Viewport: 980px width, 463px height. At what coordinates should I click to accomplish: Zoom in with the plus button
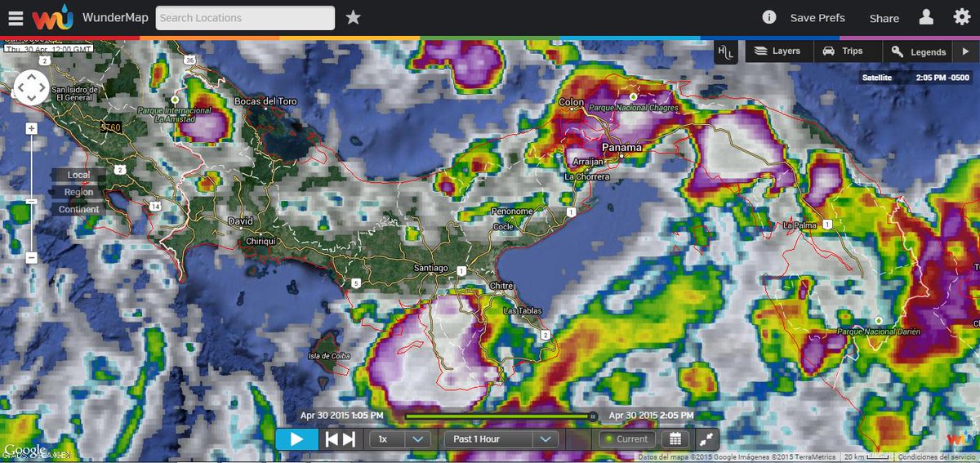pos(31,129)
